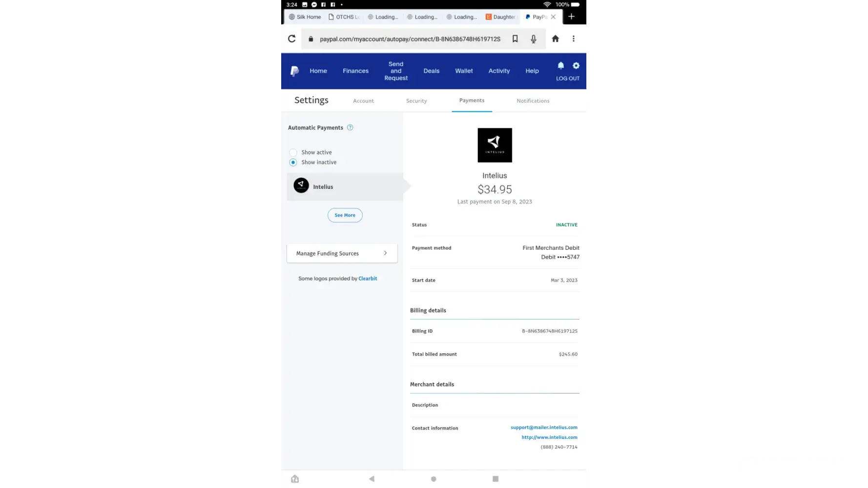Select the Show active radio button
Screen dimensions: 868x488
click(293, 152)
